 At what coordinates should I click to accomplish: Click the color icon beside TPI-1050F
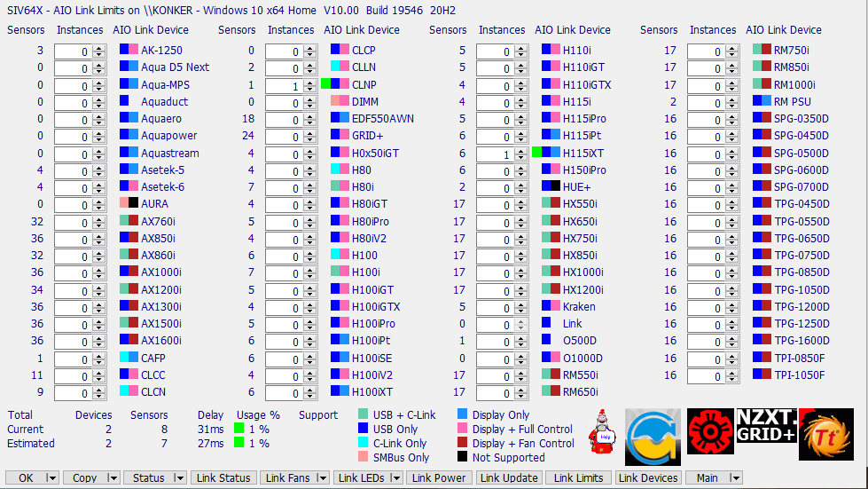point(762,375)
